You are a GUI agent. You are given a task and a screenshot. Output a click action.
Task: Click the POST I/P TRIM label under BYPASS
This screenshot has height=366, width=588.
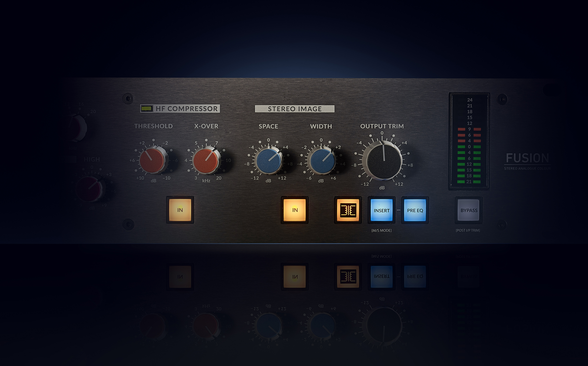coord(468,230)
